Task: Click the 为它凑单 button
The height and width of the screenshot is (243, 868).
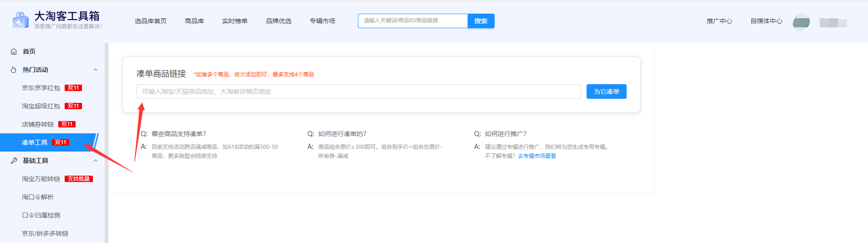Action: tap(606, 91)
